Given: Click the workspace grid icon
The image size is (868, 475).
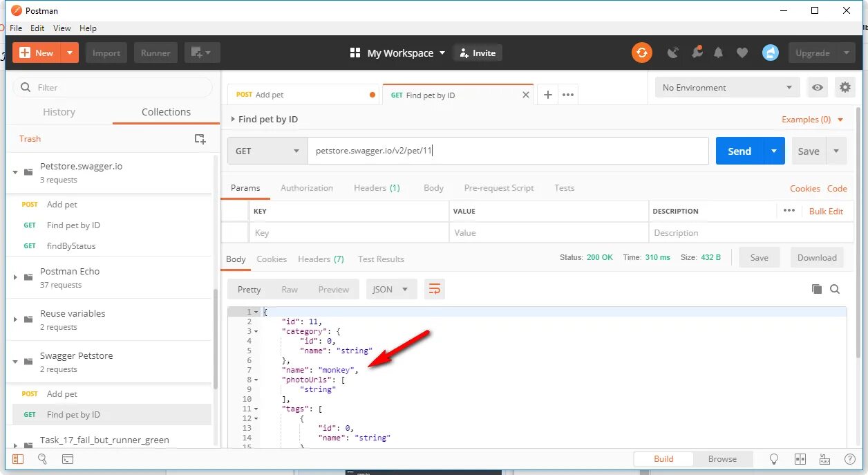Looking at the screenshot, I should pos(355,53).
